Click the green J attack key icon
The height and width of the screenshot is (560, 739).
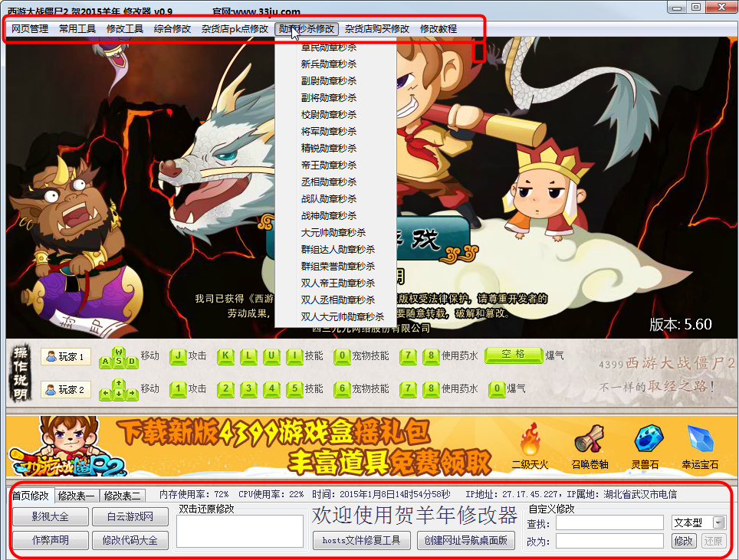(x=178, y=356)
